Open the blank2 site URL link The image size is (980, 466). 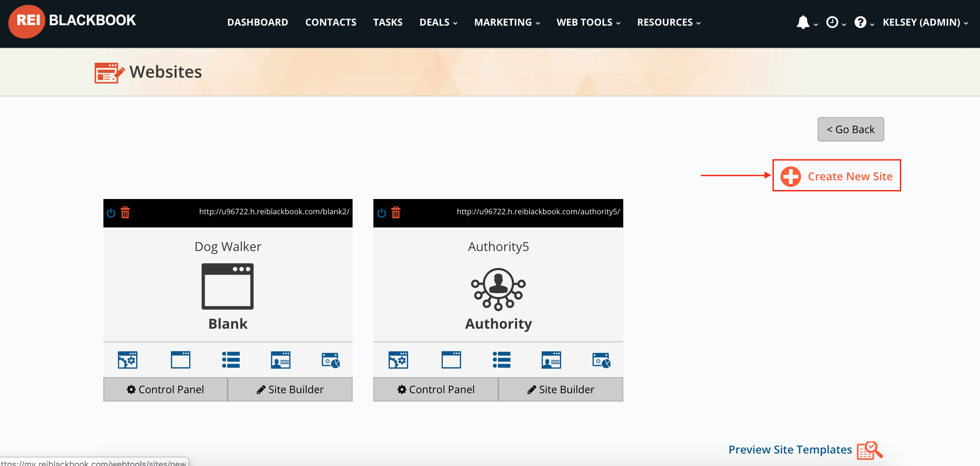tap(274, 212)
